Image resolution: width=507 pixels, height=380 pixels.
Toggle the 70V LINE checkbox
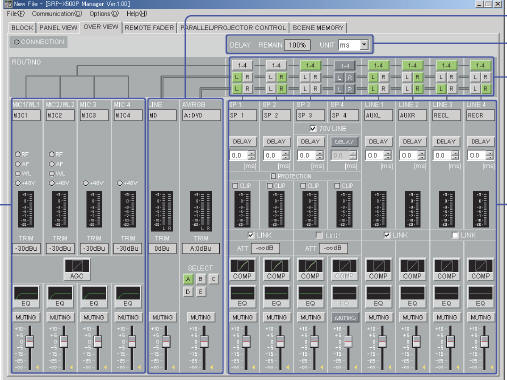pos(313,128)
